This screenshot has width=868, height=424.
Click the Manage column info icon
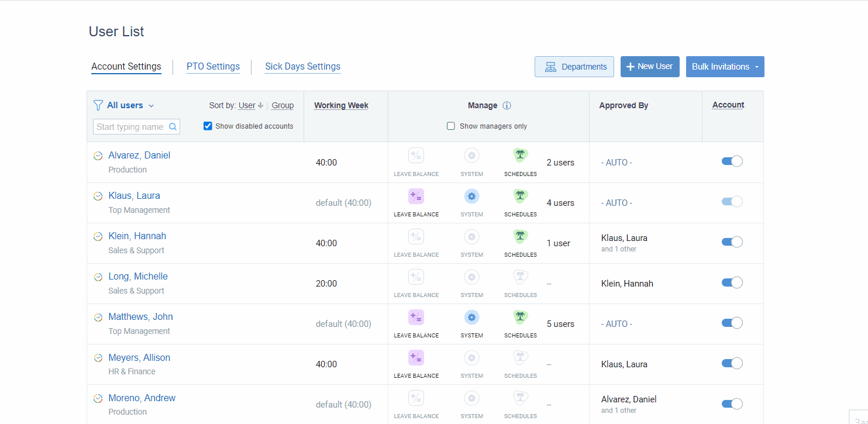[507, 106]
